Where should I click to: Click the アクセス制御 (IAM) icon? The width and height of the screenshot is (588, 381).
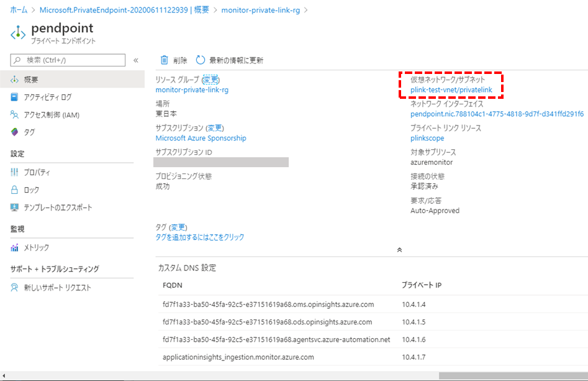(x=14, y=114)
